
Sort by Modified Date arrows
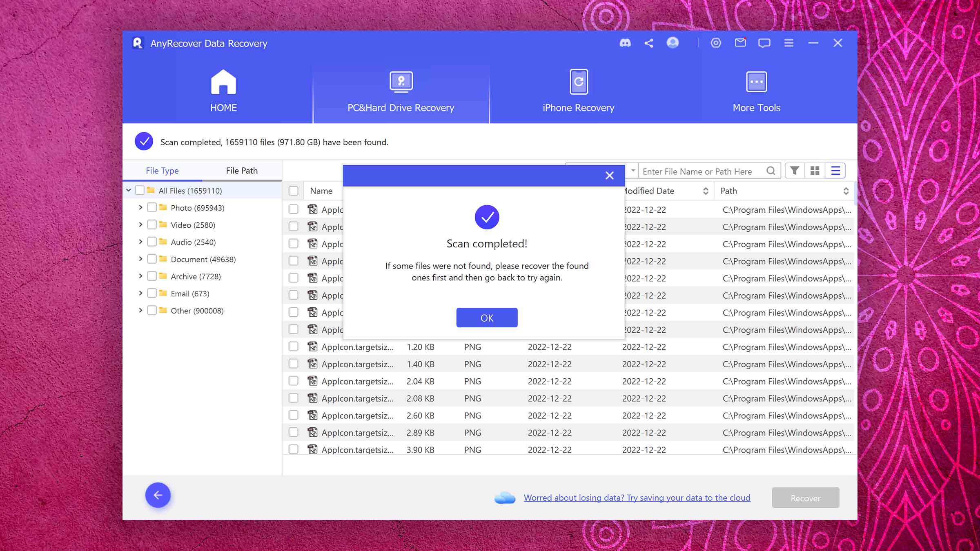(706, 191)
